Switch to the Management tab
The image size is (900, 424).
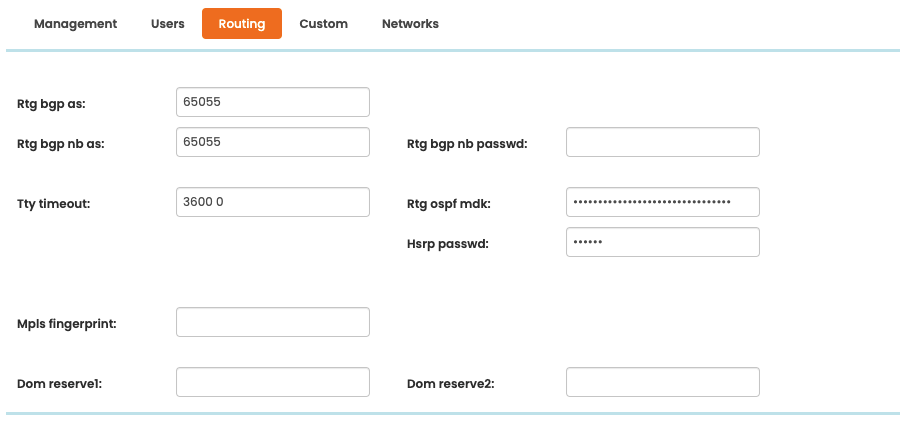(x=75, y=24)
